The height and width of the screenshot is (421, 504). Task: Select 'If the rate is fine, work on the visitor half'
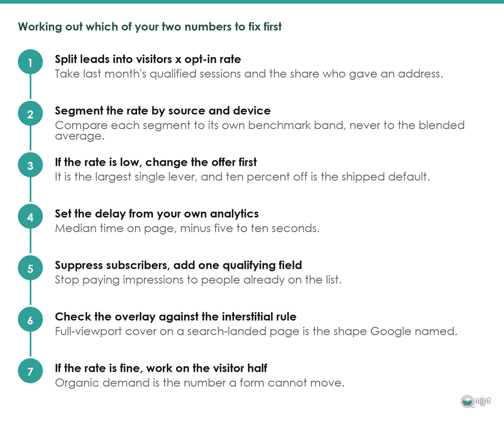coord(161,368)
